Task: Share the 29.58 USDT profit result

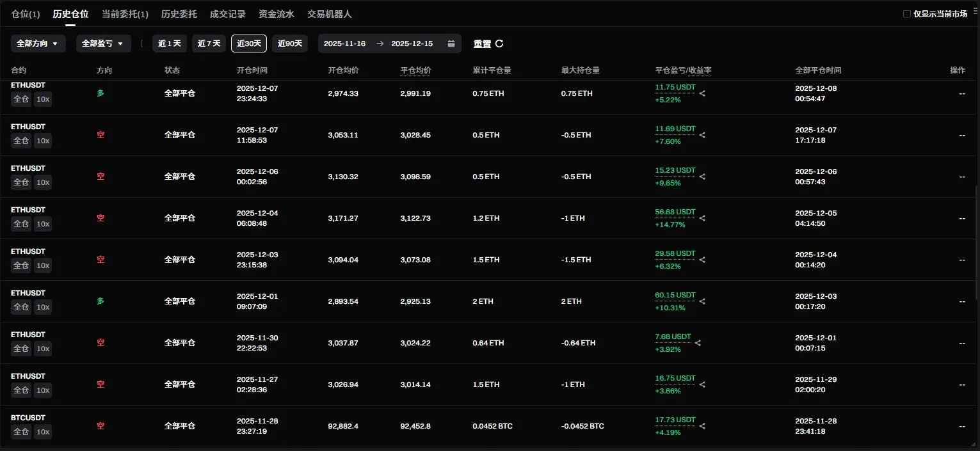Action: tap(702, 260)
